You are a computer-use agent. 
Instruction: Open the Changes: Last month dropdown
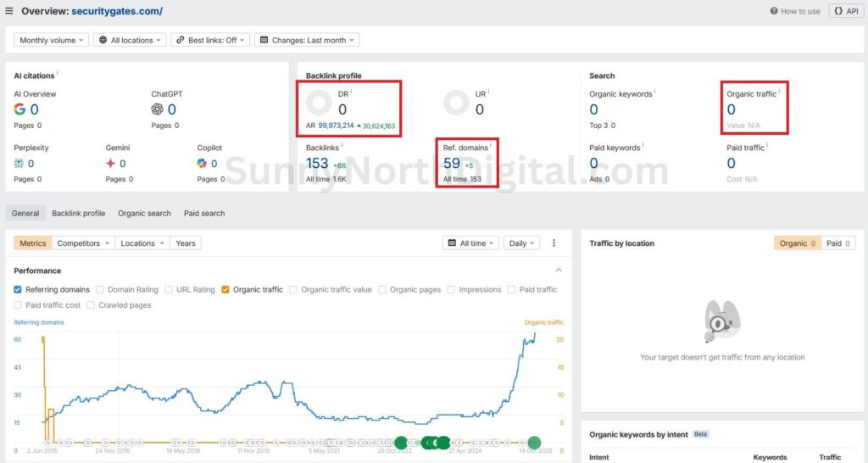point(308,40)
